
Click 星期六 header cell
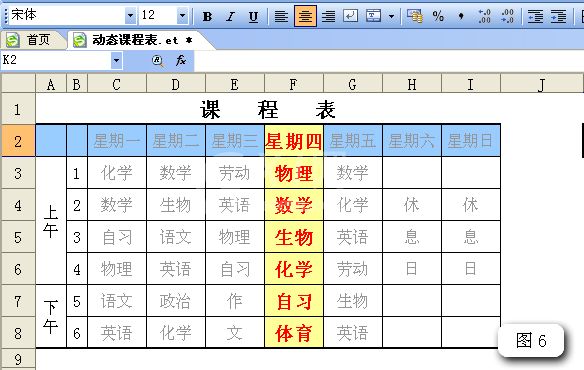click(412, 141)
